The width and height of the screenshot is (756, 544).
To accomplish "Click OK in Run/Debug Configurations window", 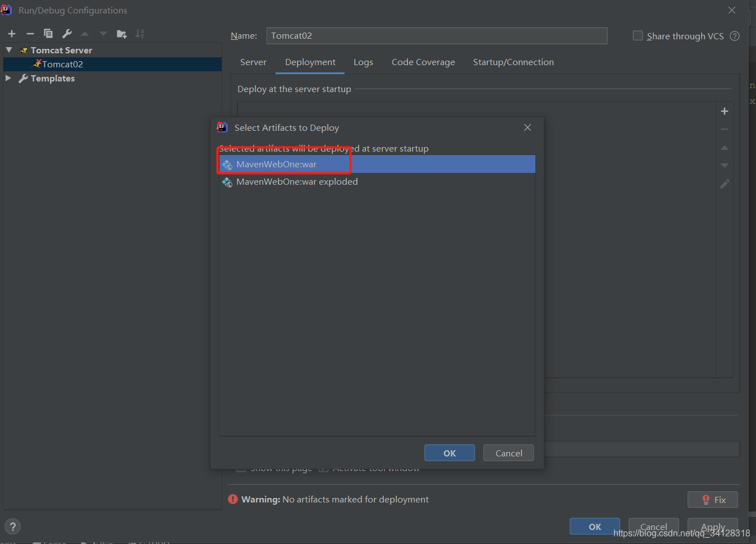I will pyautogui.click(x=595, y=527).
